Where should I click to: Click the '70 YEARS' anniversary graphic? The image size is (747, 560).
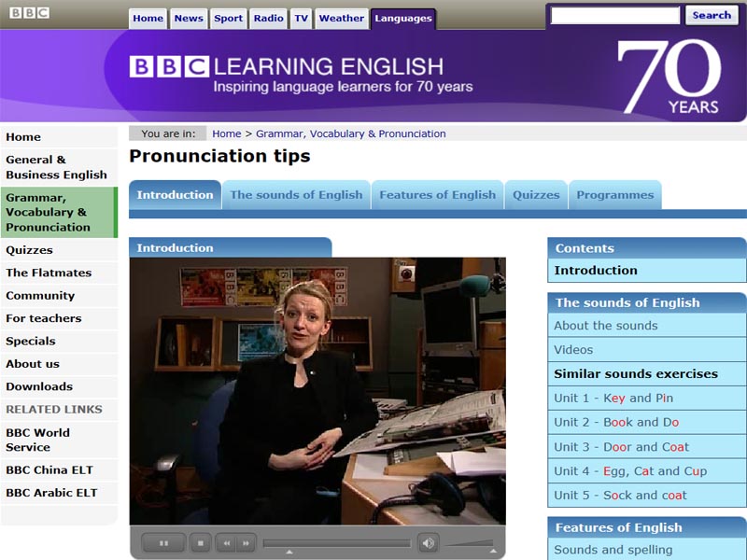click(x=670, y=77)
